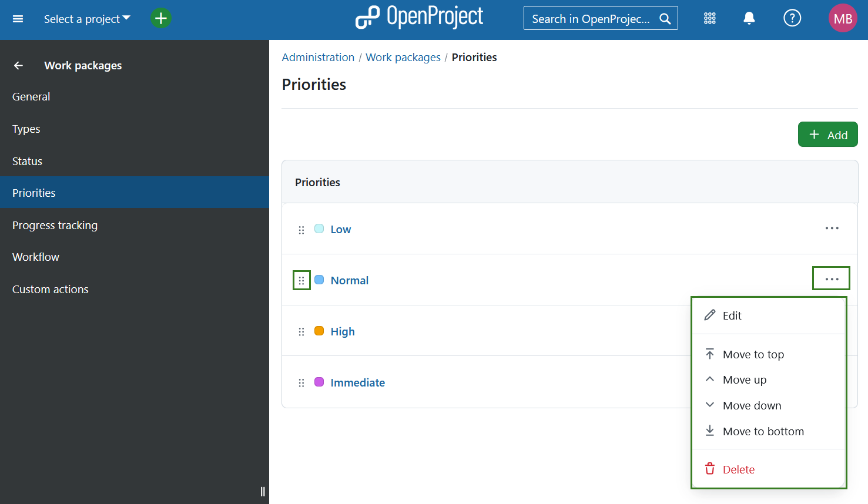Click the Add button for a new priority
The height and width of the screenshot is (504, 868).
[827, 134]
